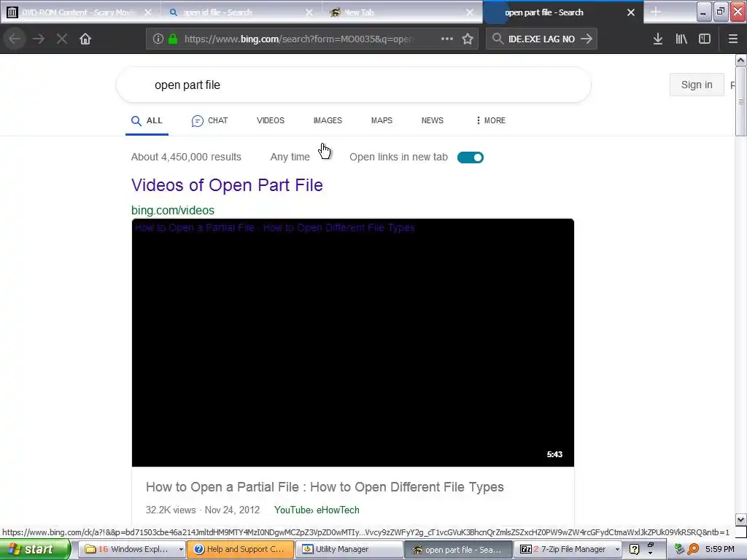Image resolution: width=747 pixels, height=560 pixels.
Task: Open the YouTube eHowTech source link
Action: tap(317, 510)
